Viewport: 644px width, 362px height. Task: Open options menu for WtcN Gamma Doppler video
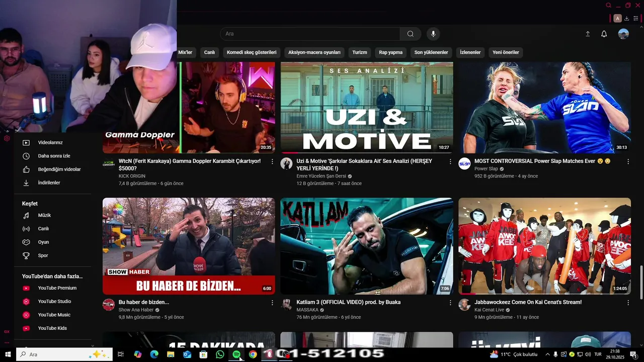point(272,161)
